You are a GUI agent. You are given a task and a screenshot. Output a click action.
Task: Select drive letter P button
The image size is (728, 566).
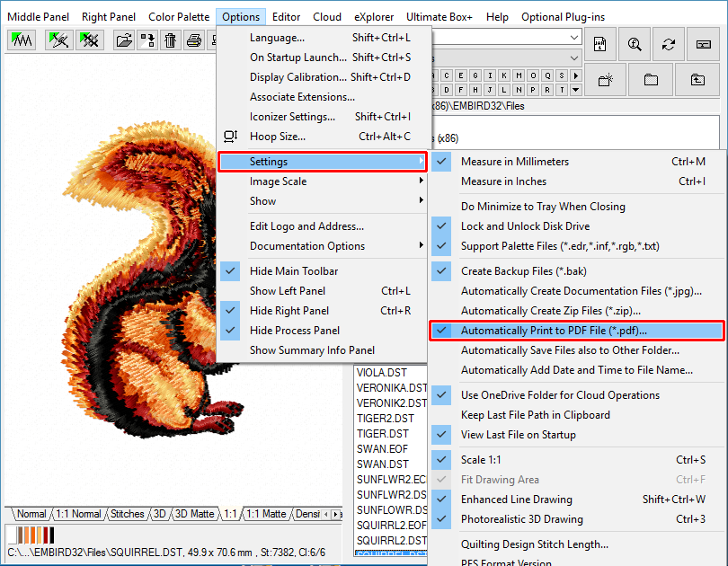[x=533, y=90]
